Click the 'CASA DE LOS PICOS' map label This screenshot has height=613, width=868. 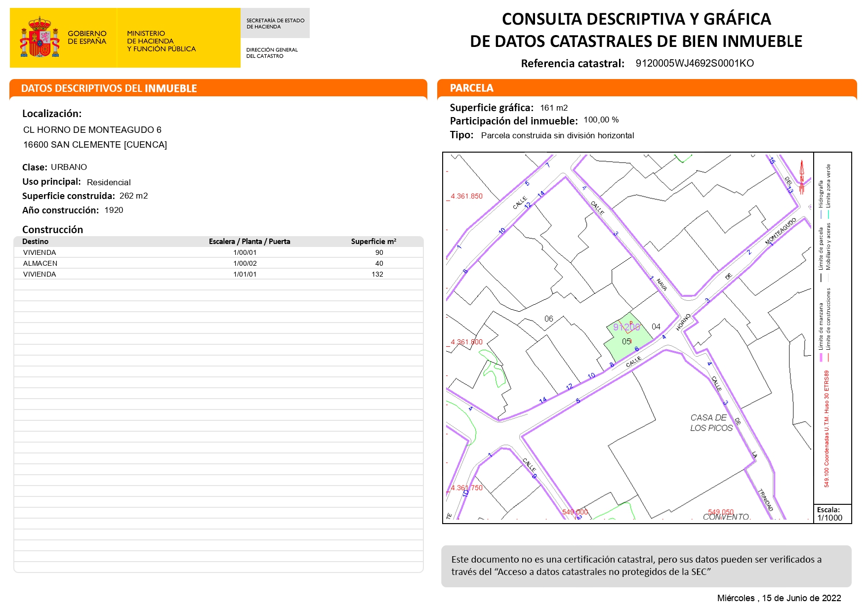(711, 423)
